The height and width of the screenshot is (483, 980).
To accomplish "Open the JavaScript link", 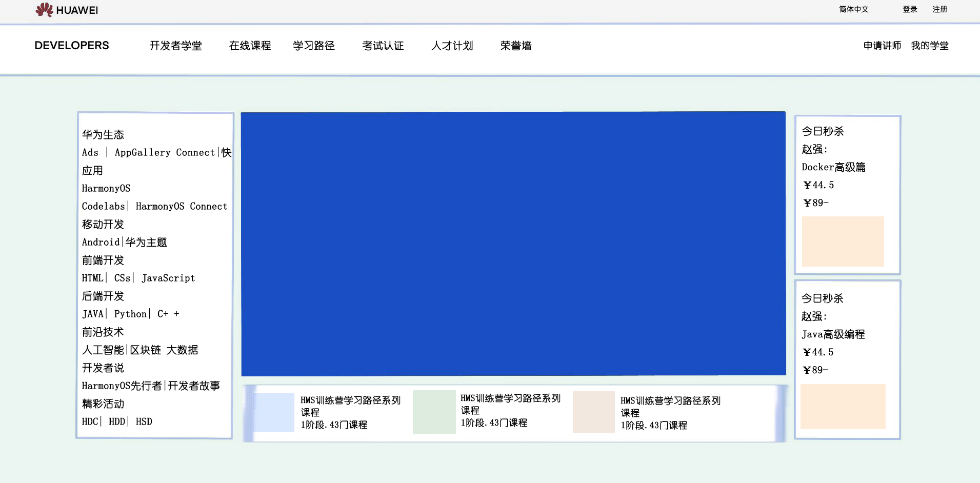I will [x=168, y=278].
